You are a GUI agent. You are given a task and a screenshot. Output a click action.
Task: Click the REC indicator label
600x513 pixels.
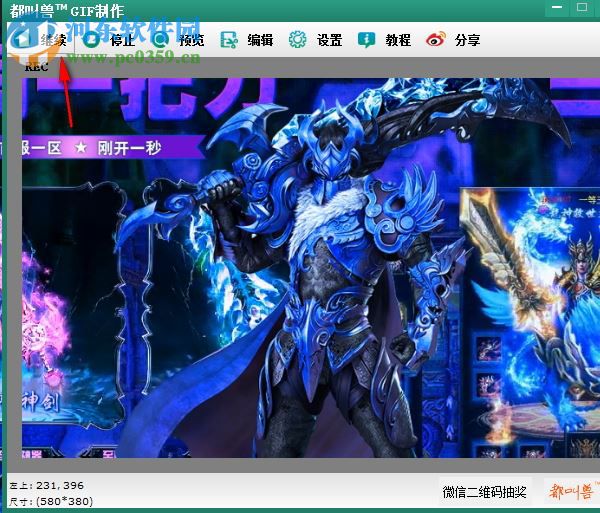click(36, 68)
